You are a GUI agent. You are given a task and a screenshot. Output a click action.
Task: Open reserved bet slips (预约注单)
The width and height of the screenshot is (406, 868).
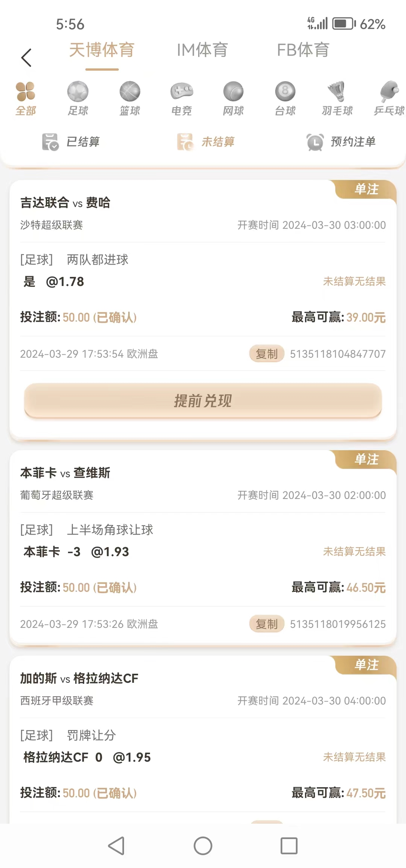(341, 142)
